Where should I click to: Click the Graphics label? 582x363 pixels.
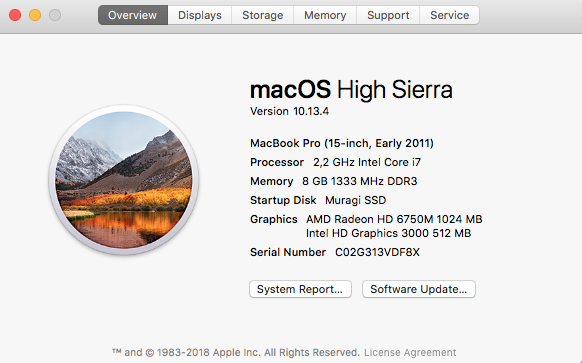pyautogui.click(x=274, y=219)
